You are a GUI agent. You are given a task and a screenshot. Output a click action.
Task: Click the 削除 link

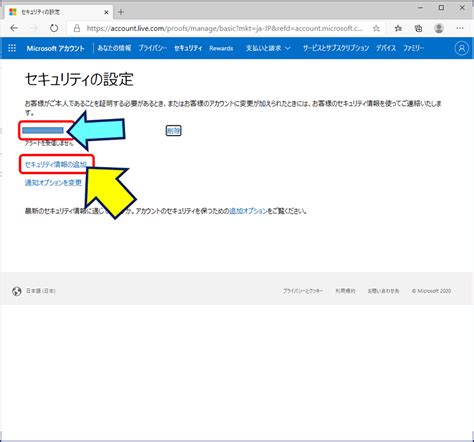[x=174, y=131]
